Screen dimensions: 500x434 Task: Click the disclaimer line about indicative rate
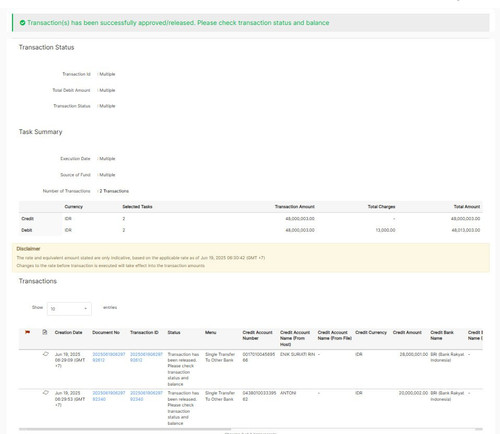click(x=141, y=258)
